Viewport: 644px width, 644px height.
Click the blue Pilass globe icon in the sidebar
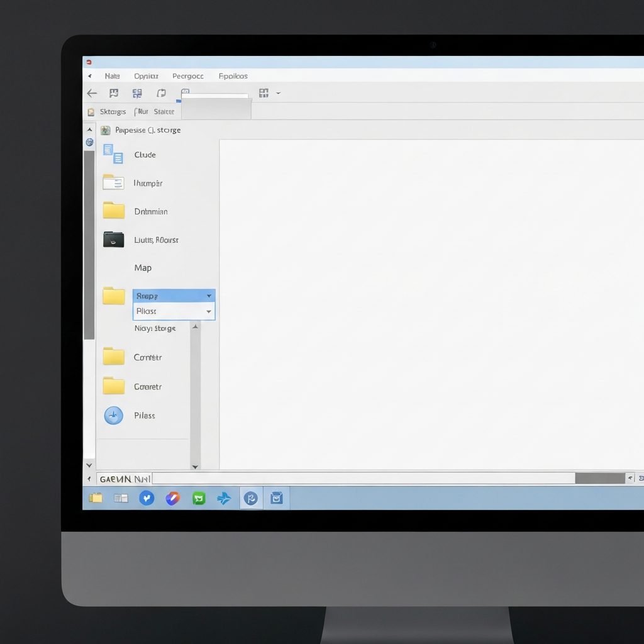click(113, 415)
